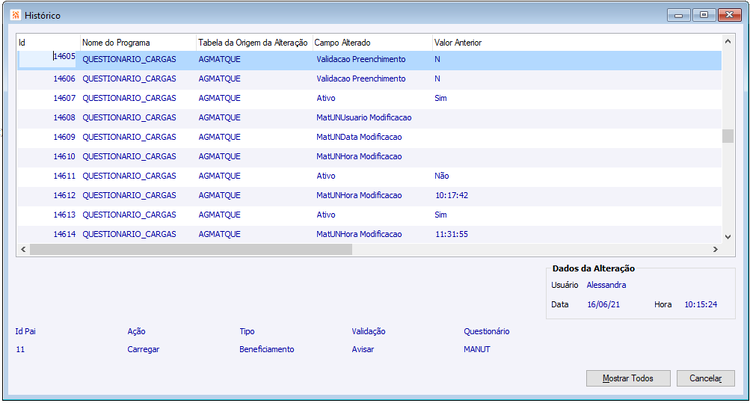This screenshot has height=403, width=750.
Task: Click MatUNUsuario Modificacao cell
Action: point(364,118)
